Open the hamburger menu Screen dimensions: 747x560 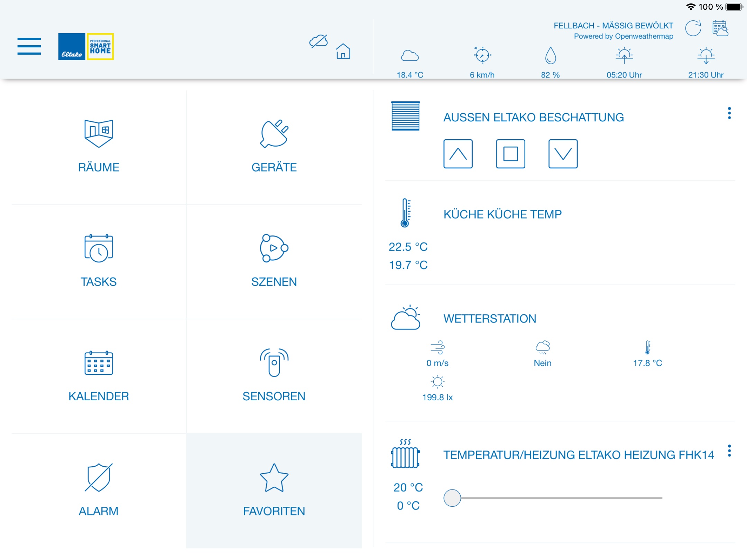pos(29,46)
